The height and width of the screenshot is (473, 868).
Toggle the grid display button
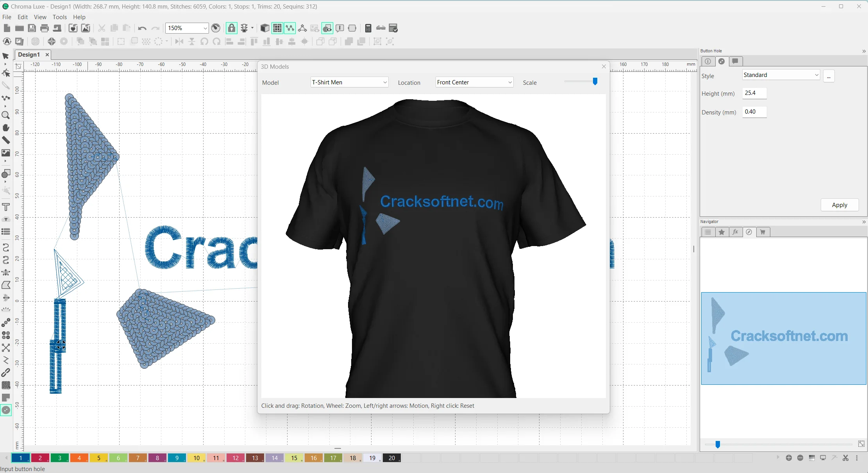[277, 28]
